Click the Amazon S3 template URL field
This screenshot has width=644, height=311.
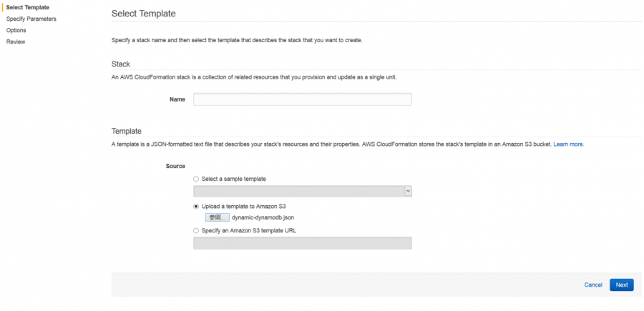tap(302, 243)
